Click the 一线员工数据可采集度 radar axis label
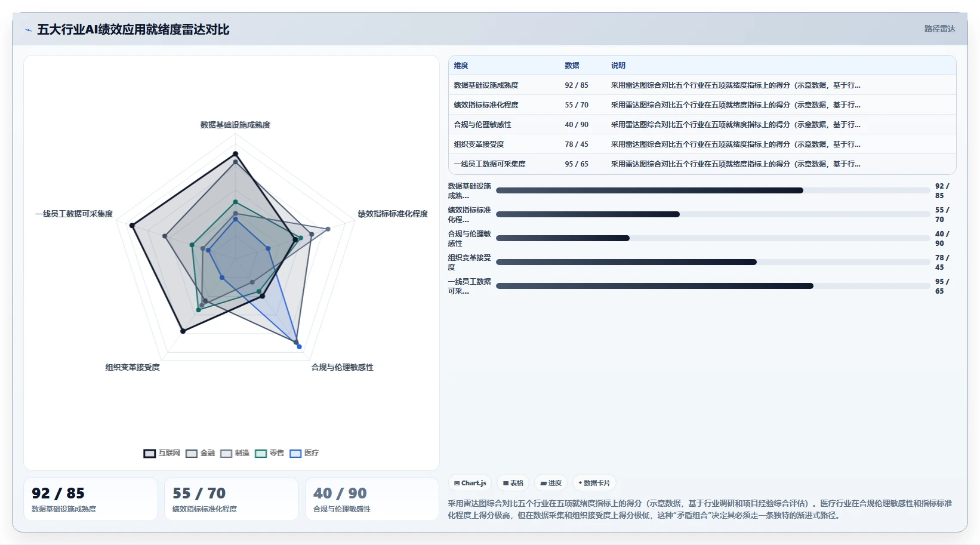This screenshot has height=545, width=980. [74, 214]
